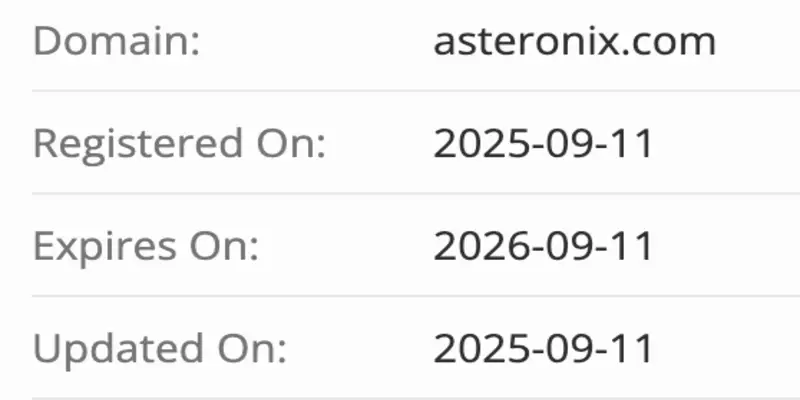
Task: Click the "Expires On:" label
Action: coord(146,246)
